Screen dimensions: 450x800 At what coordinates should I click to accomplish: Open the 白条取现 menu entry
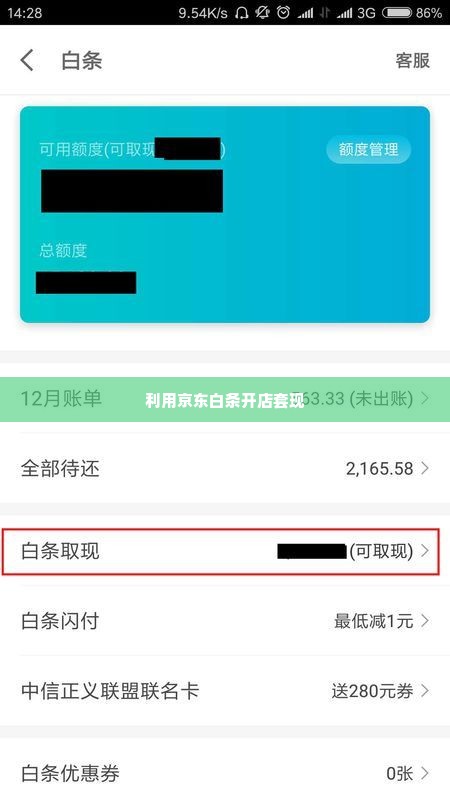221,552
